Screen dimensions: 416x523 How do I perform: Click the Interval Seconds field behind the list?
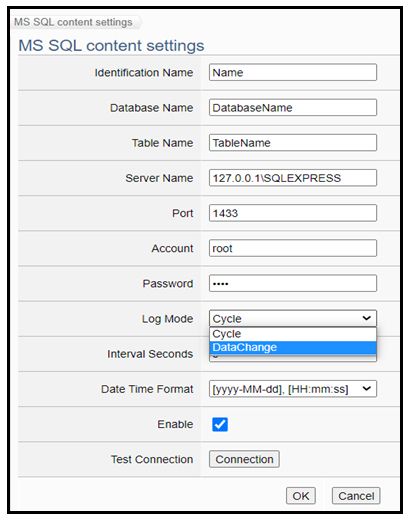(x=293, y=359)
